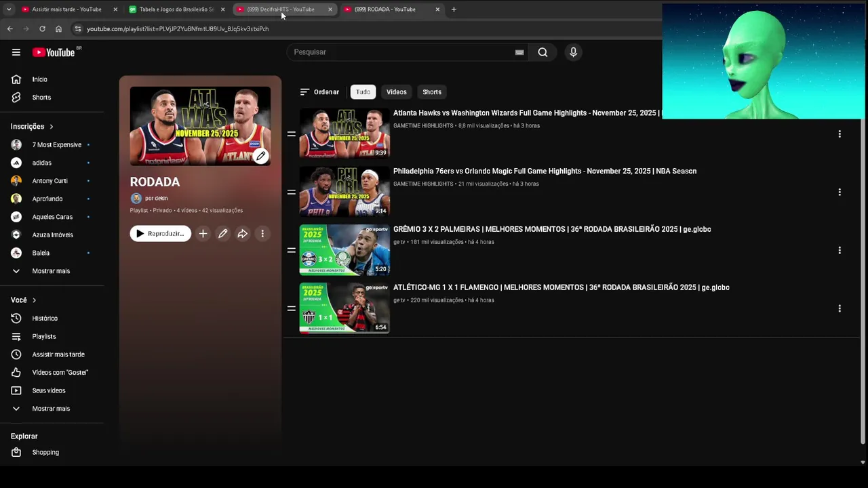
Task: Open Atlanta Hawks vs Wizards video thumbnail
Action: coord(344,134)
